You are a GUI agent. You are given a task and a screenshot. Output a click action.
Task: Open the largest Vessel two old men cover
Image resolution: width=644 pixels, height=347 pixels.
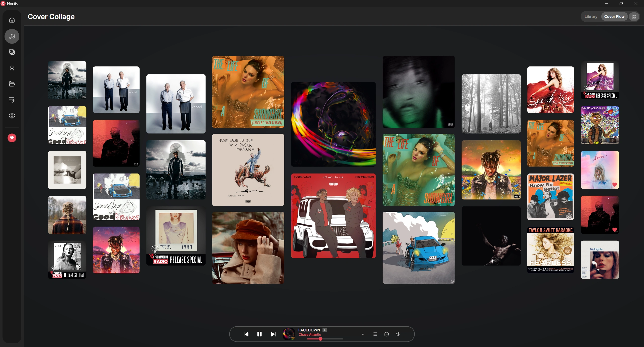(176, 104)
